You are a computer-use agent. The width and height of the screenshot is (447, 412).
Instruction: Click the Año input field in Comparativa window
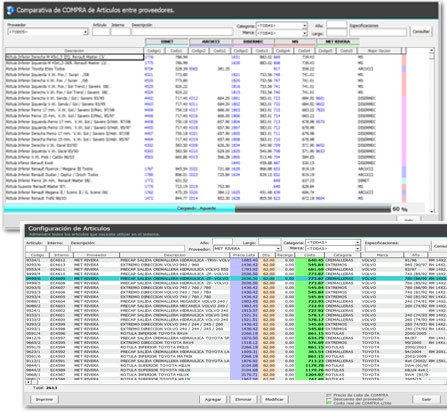(336, 25)
